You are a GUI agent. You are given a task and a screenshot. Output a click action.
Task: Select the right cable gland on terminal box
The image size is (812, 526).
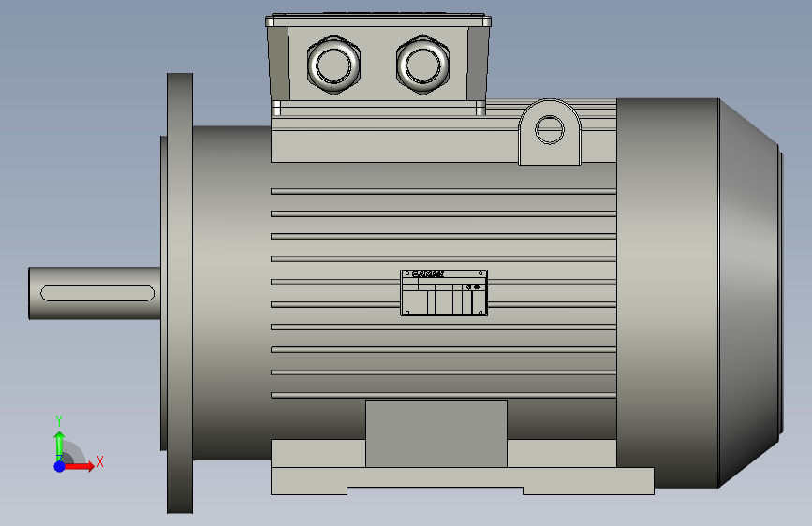(423, 65)
